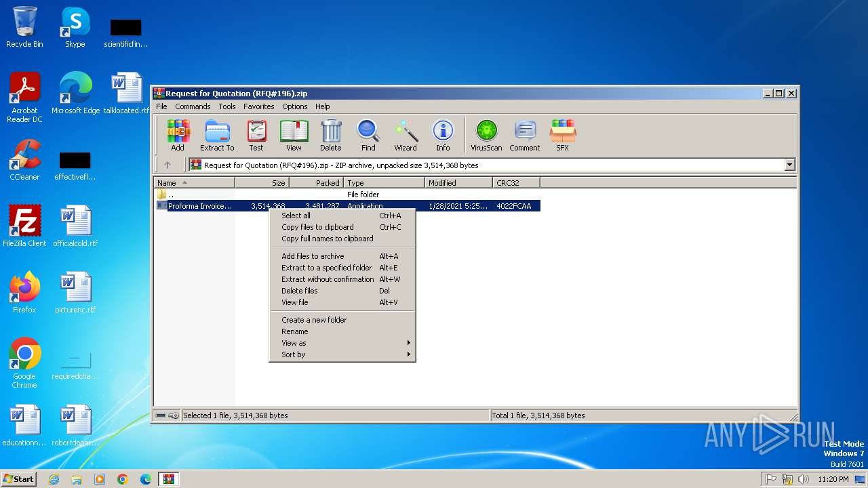Open the Tools menu
Screen dimensions: 868x488
[227, 106]
